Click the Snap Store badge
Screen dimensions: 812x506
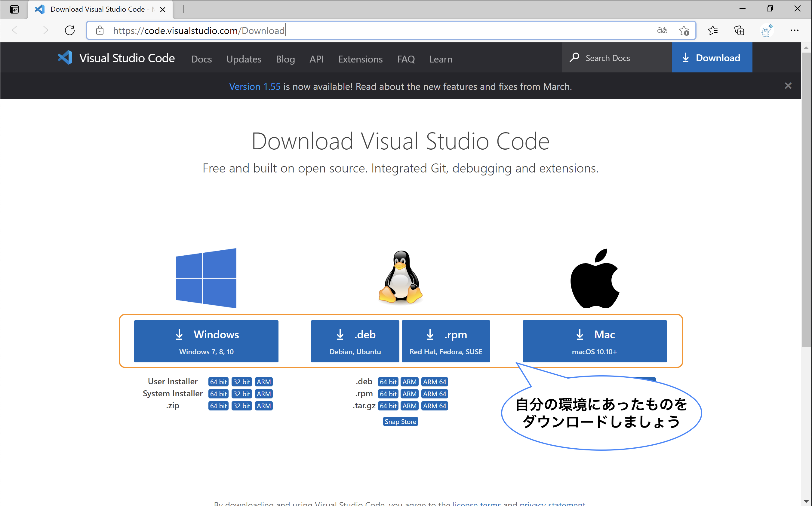coord(400,422)
